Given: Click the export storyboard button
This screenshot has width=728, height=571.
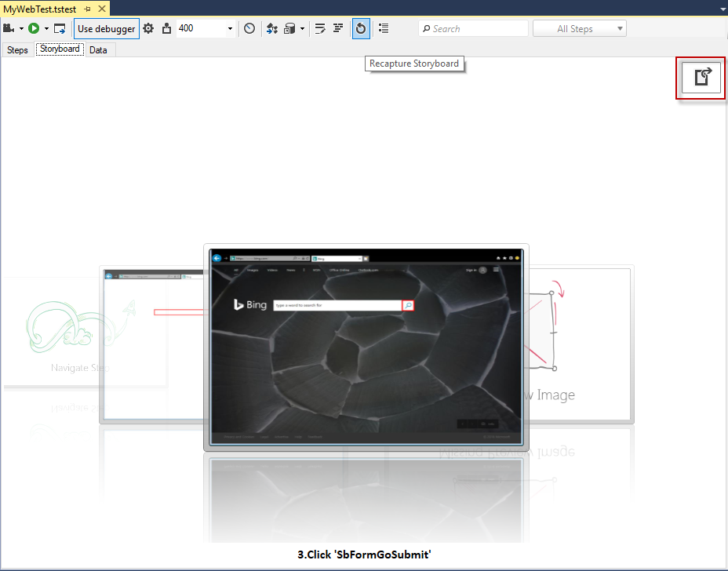Looking at the screenshot, I should point(701,78).
